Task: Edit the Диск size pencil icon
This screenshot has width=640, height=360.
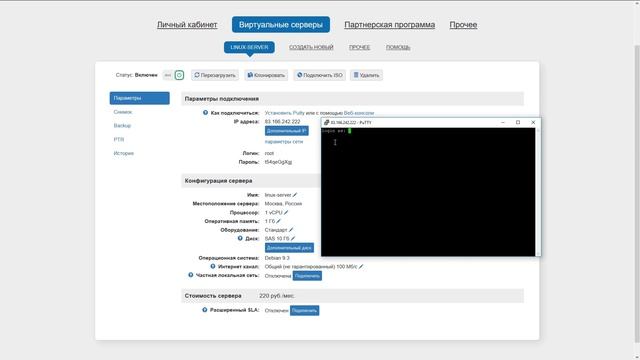Action: pos(293,239)
